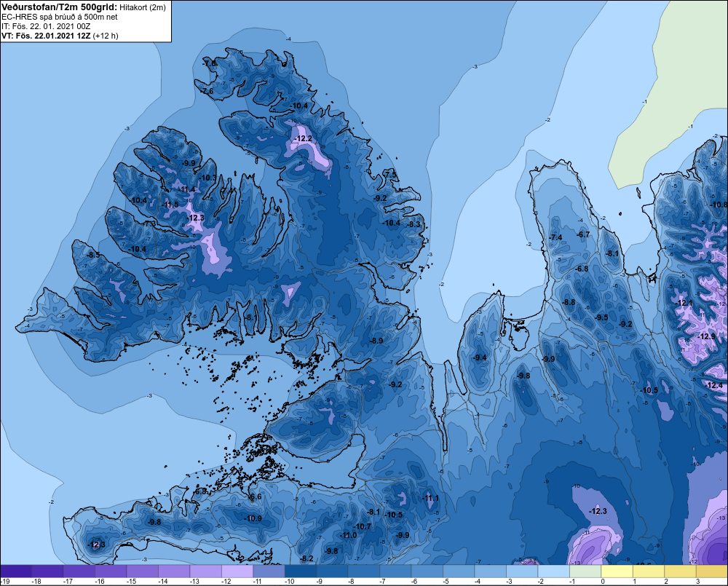
Task: Click the -11.4 temperature value
Action: tap(187, 189)
